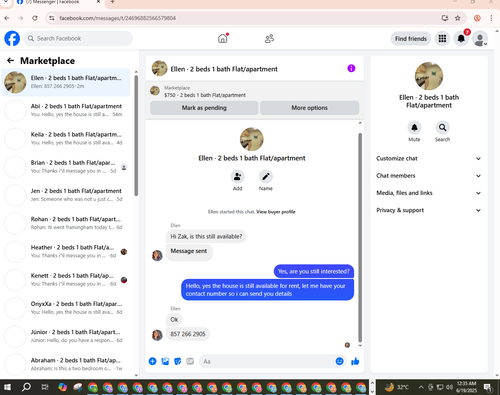The width and height of the screenshot is (500, 395).
Task: Open the Facebook logo home link
Action: (12, 38)
